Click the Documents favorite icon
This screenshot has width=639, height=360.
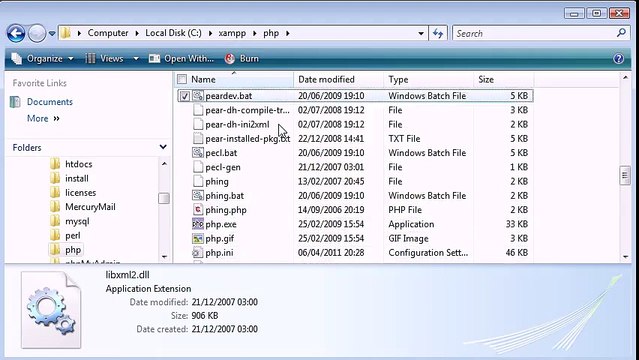[x=15, y=102]
